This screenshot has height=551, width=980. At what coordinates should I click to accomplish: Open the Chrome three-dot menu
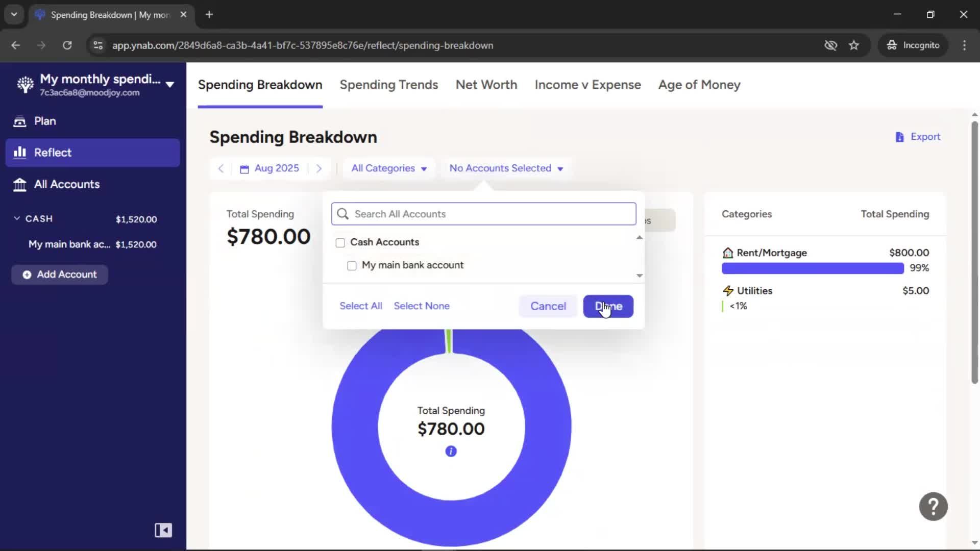[964, 45]
